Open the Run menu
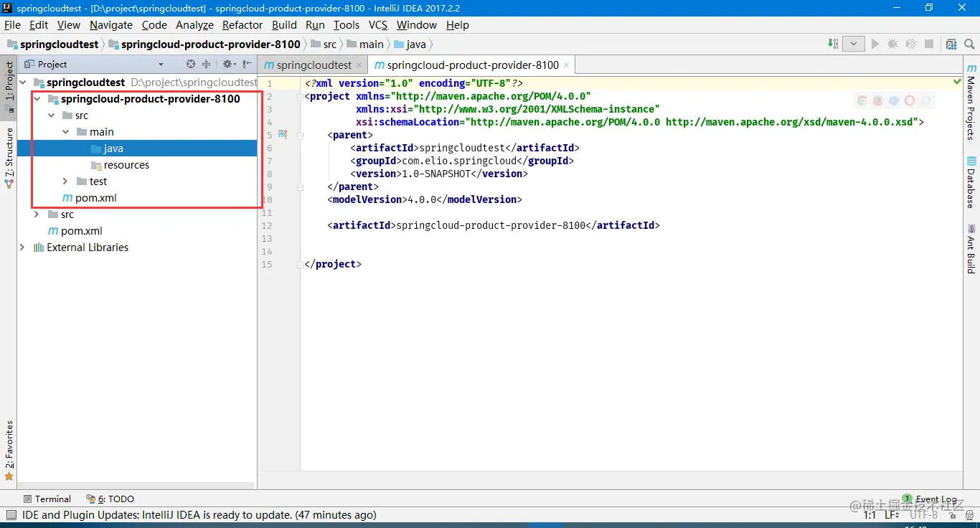This screenshot has height=528, width=980. pos(315,24)
